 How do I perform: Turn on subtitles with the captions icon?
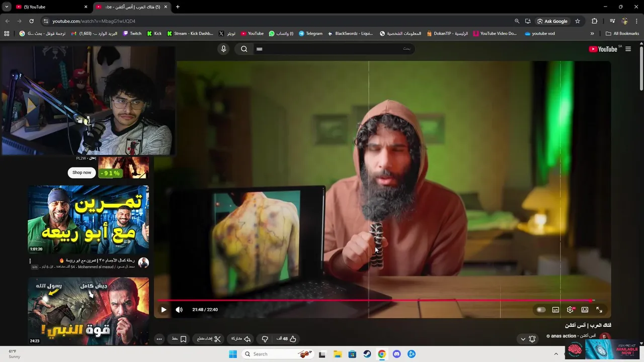coord(555,310)
